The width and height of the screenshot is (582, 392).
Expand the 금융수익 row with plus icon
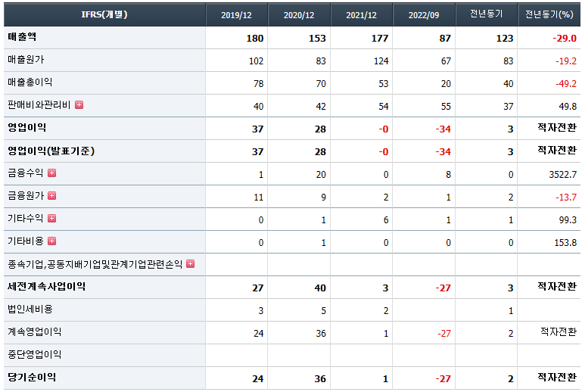52,173
